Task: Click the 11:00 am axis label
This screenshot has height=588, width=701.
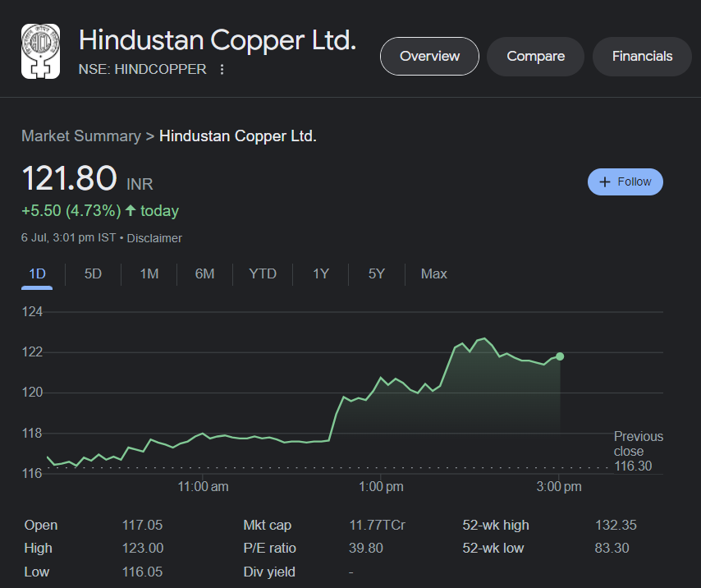Action: click(x=203, y=486)
